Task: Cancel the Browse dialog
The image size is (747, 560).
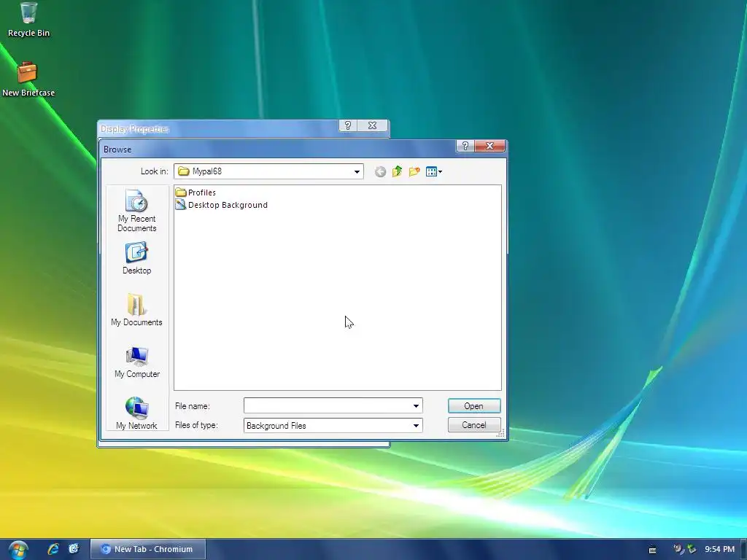Action: click(474, 425)
